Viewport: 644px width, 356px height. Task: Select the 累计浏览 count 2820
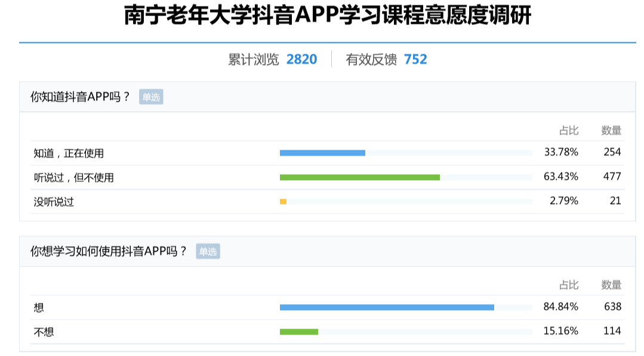click(301, 60)
